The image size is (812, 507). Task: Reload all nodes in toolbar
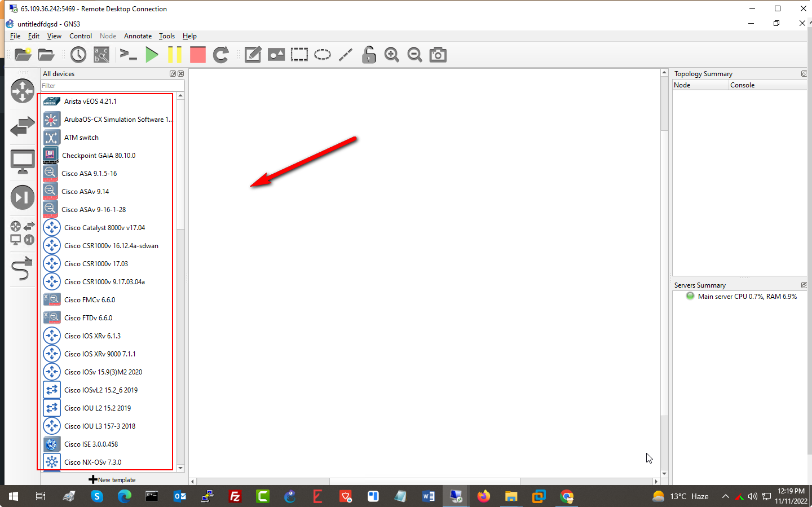(221, 55)
